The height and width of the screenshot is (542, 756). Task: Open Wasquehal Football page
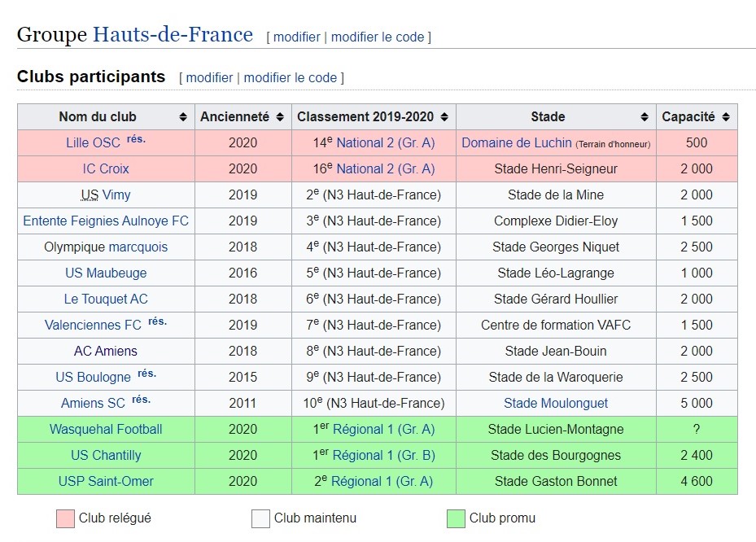[x=106, y=430]
